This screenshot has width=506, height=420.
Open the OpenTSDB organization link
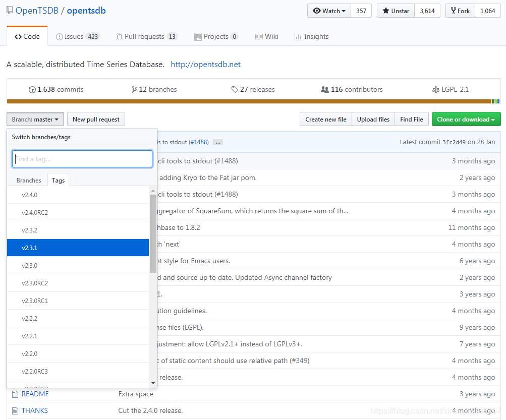point(37,11)
